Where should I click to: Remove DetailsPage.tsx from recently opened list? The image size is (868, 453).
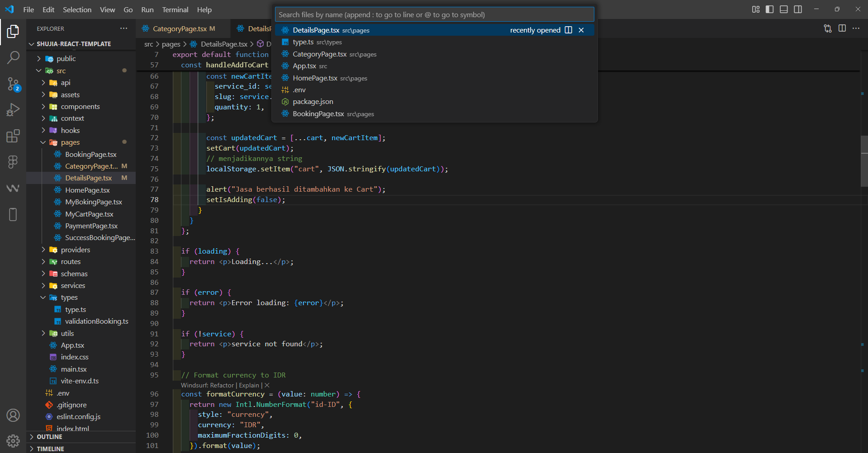point(581,30)
